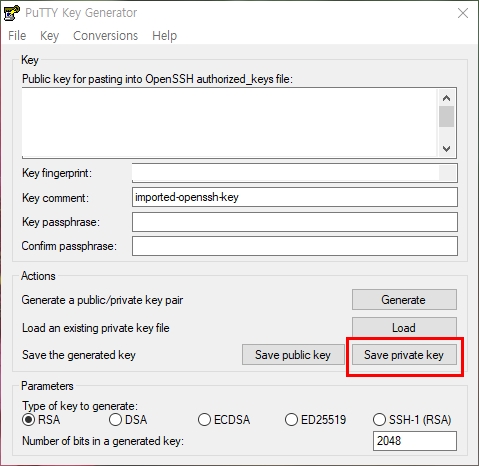Click the public key scrollbar thumb

tap(446, 116)
